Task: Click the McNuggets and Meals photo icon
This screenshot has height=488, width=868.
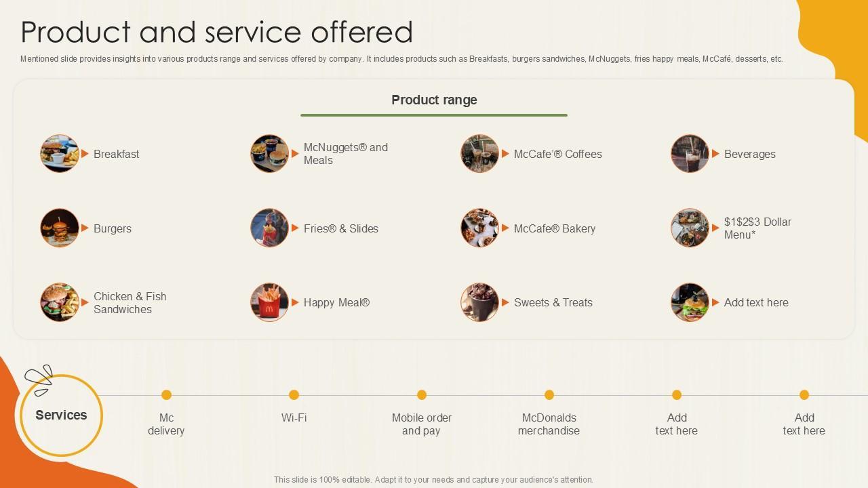Action: (x=270, y=153)
